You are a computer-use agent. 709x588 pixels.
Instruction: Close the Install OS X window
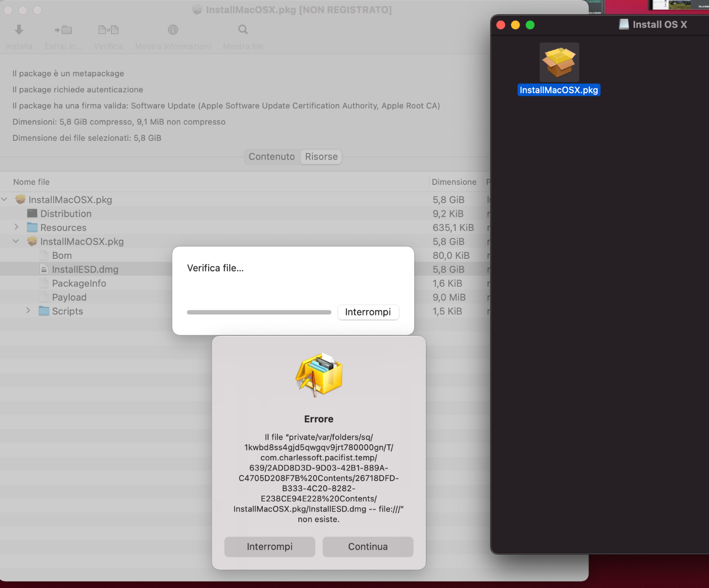click(501, 25)
